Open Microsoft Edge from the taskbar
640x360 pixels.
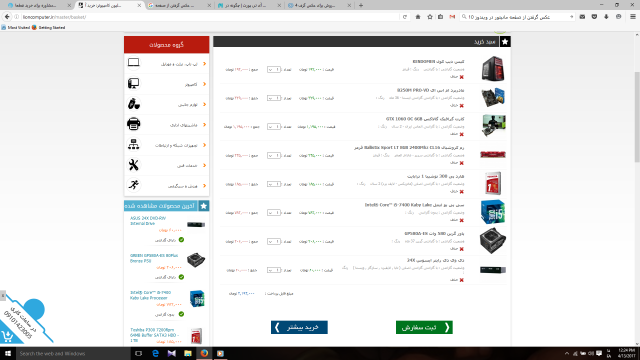coord(155,353)
